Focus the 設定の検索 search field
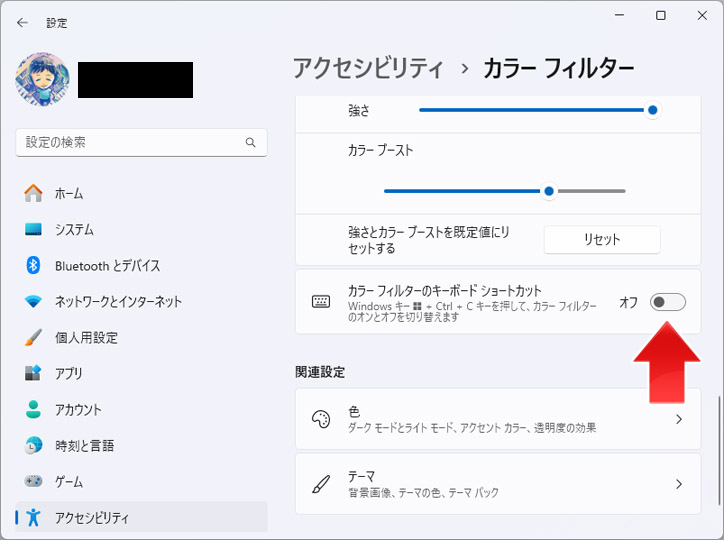 pos(141,142)
